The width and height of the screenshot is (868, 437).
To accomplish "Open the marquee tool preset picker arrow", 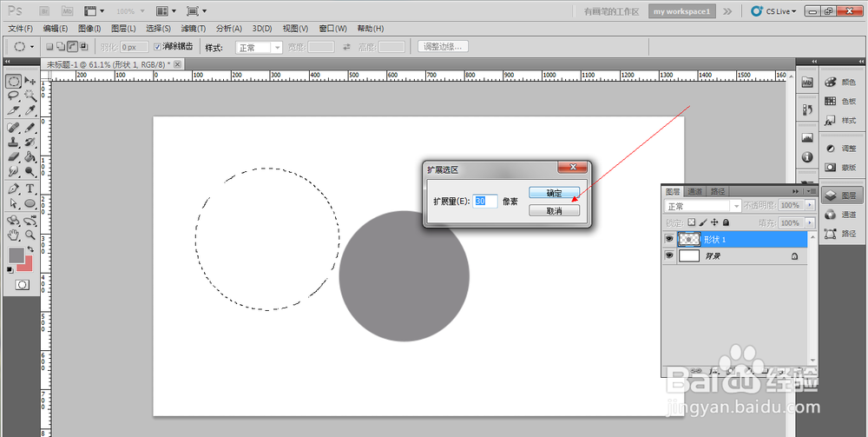I will click(x=32, y=47).
